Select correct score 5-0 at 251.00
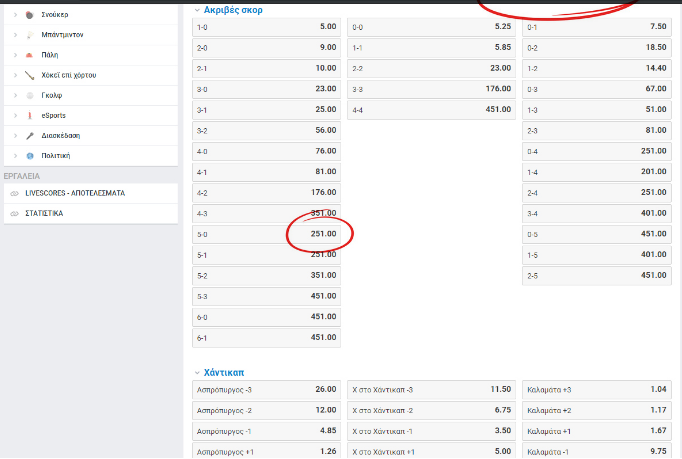This screenshot has width=682, height=459. point(267,235)
